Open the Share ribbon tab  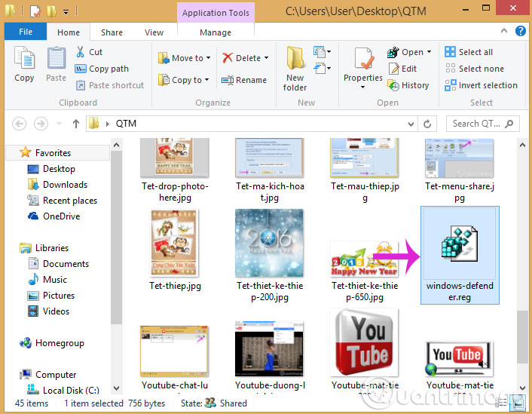(x=112, y=32)
